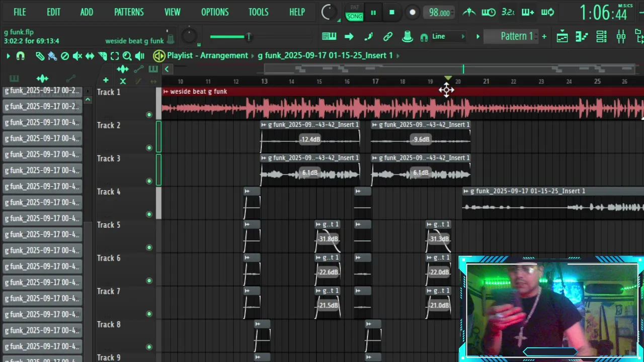644x362 pixels.
Task: Add a new pattern with plus button
Action: (x=544, y=36)
